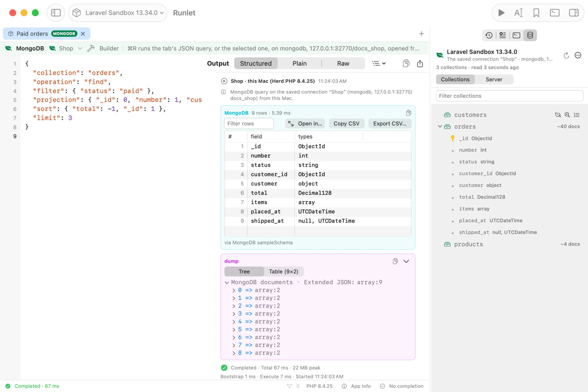Expand dump tree item 8
This screenshot has width=588, height=392.
[x=234, y=353]
